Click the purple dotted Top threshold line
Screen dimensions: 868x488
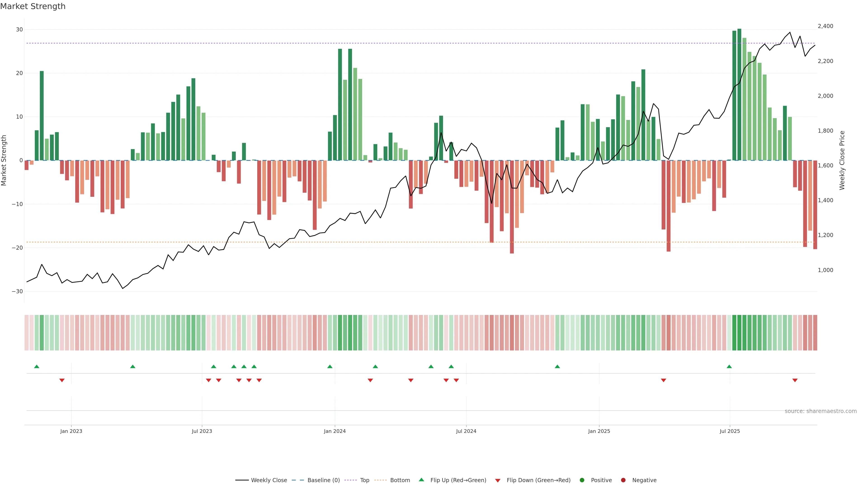270,43
